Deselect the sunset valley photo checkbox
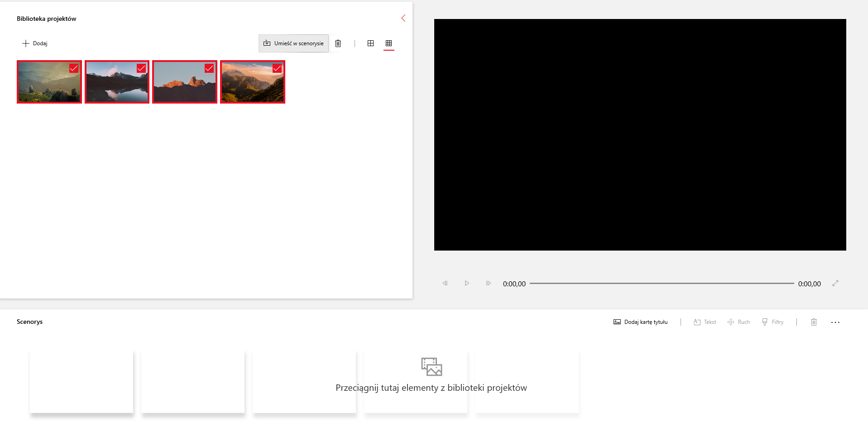Image resolution: width=868 pixels, height=436 pixels. click(x=277, y=68)
